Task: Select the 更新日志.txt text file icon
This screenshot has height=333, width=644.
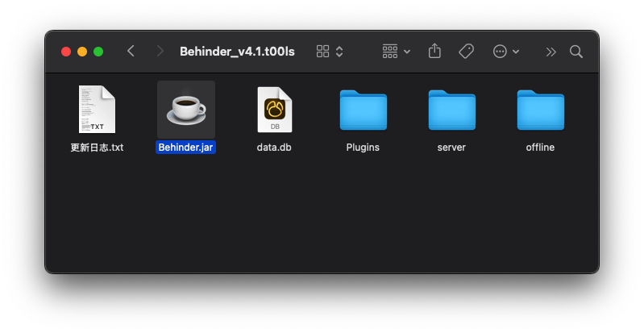Action: click(97, 109)
